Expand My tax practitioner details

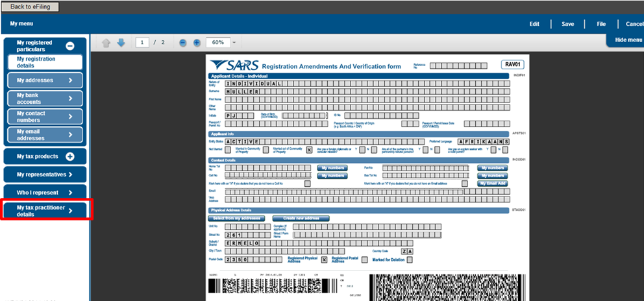[x=44, y=210]
